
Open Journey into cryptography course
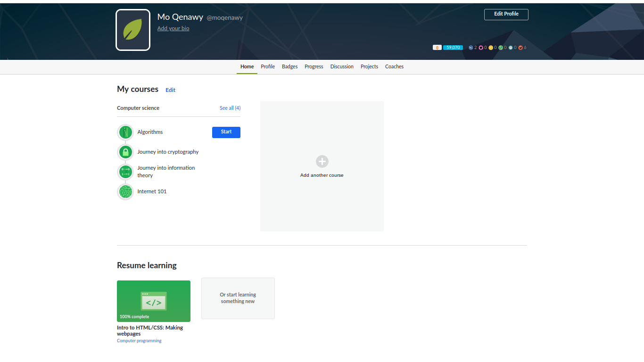[x=168, y=152]
